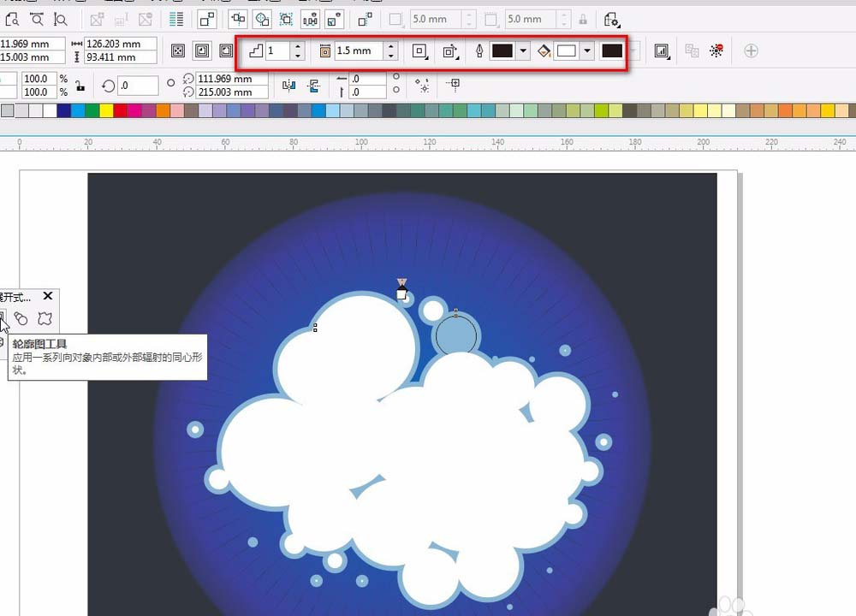Click the width field 126.203 mm
The image size is (856, 616).
[121, 44]
